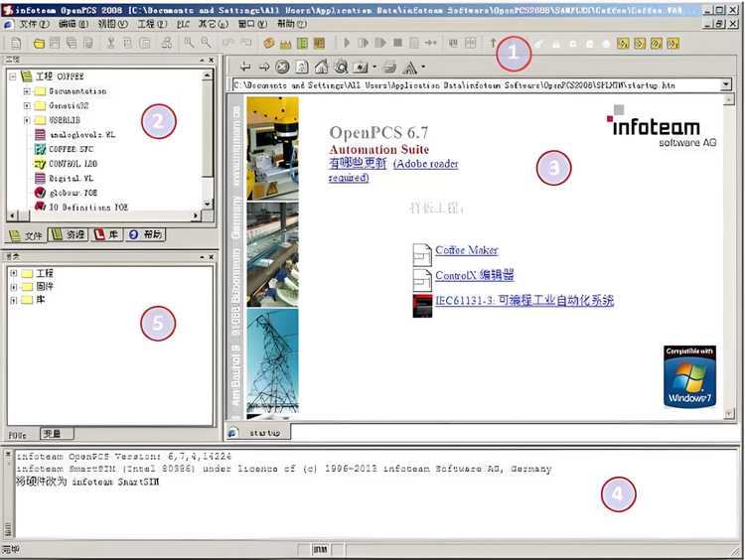The width and height of the screenshot is (745, 560).
Task: Select the globvar.POE file icon
Action: pos(41,193)
